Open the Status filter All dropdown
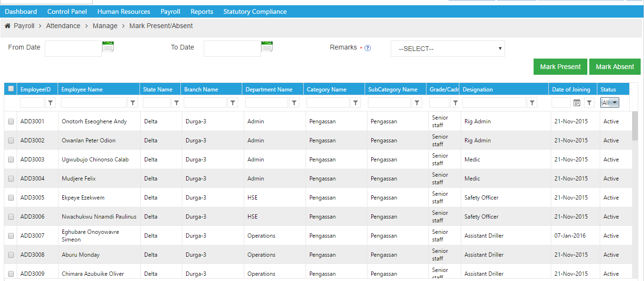644x281 pixels. [610, 102]
